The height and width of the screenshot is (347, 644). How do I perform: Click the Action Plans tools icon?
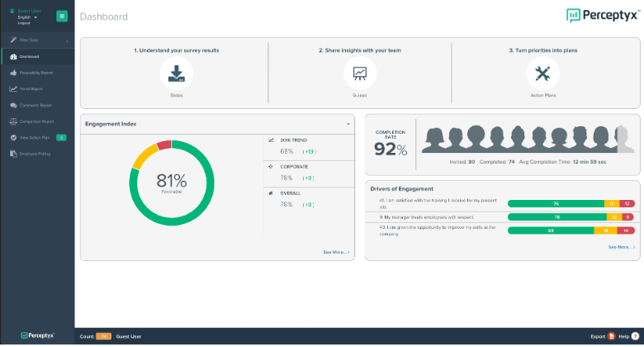point(542,74)
